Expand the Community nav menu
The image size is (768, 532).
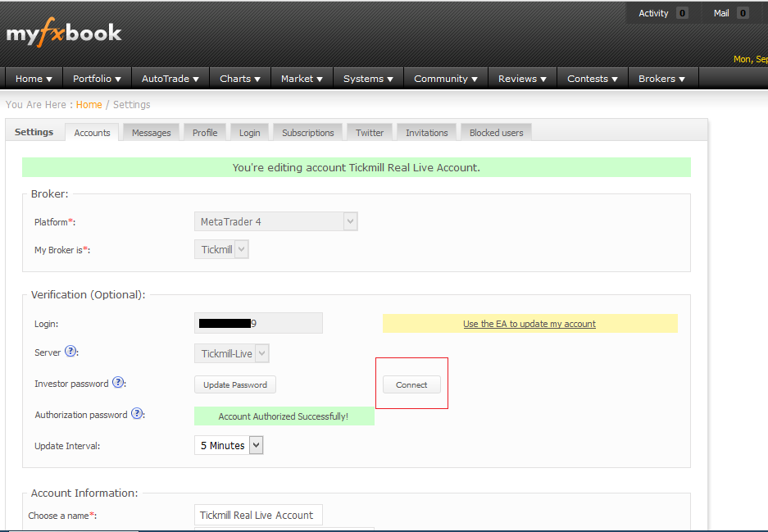point(446,79)
